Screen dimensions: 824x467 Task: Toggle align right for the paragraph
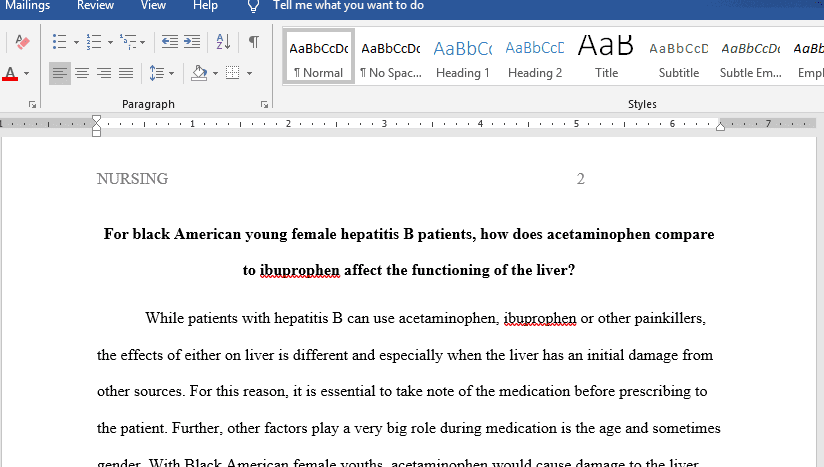click(104, 73)
